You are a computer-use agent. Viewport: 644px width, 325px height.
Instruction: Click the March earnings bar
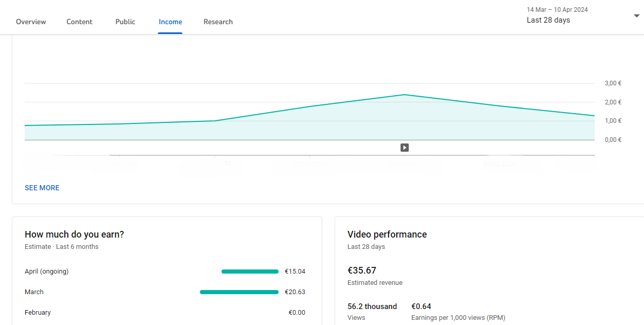[239, 292]
